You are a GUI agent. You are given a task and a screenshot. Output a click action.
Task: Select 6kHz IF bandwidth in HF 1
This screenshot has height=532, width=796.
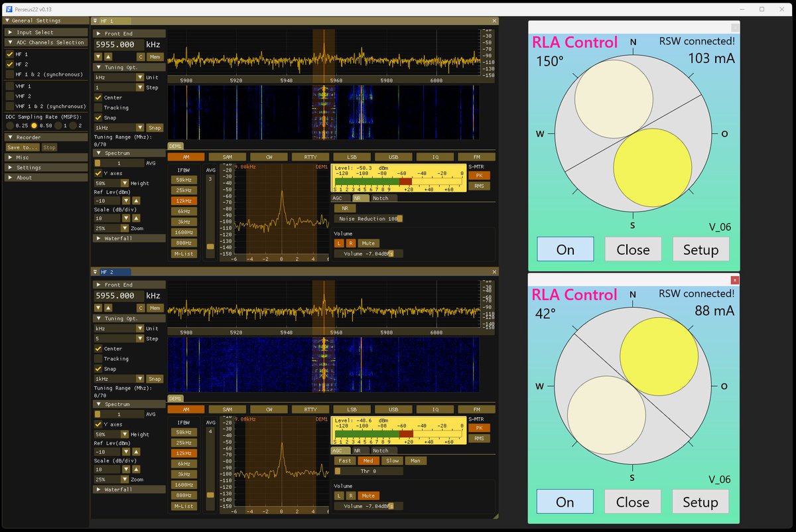pos(184,211)
